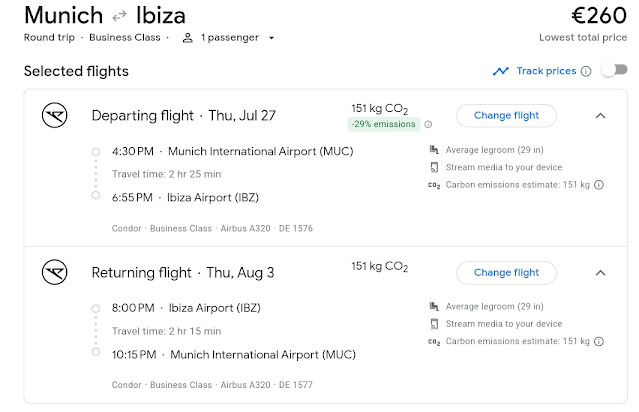
Task: Click the Condor logo on Departing flight
Action: click(53, 115)
